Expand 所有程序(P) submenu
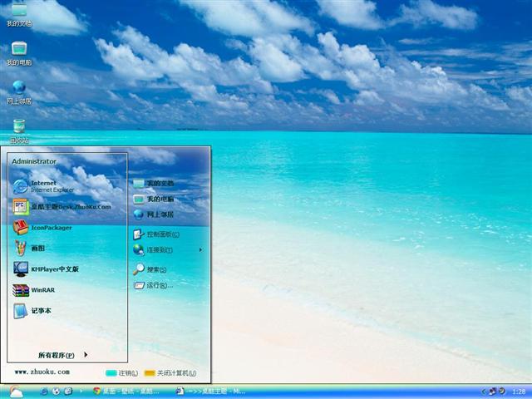This screenshot has width=532, height=399. (x=62, y=355)
